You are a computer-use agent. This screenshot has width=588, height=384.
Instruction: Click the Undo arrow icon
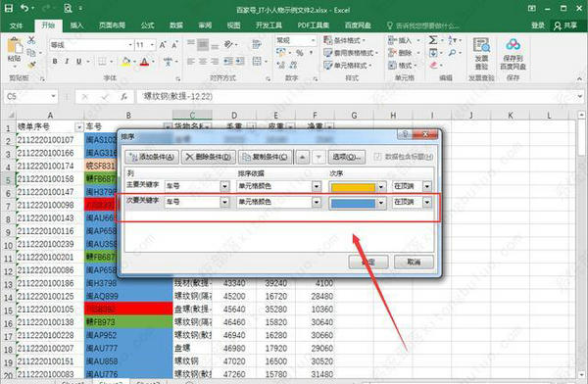pyautogui.click(x=24, y=8)
